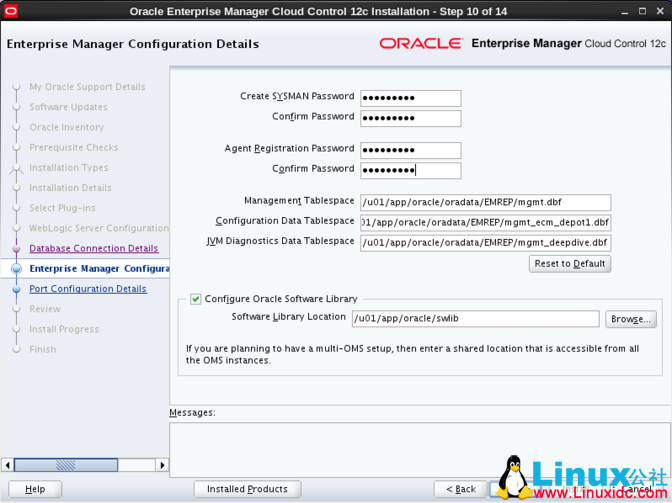672x503 pixels.
Task: Click the sidebar scroll left arrow
Action: (x=7, y=465)
